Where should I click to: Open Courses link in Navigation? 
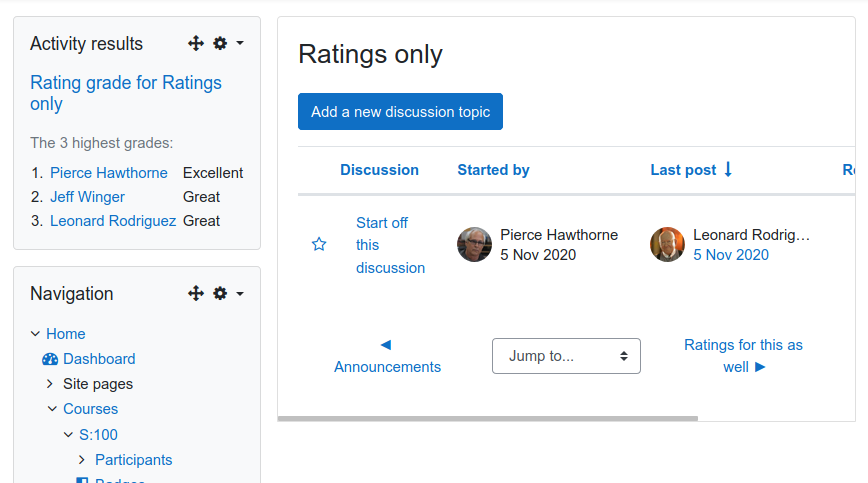(90, 409)
